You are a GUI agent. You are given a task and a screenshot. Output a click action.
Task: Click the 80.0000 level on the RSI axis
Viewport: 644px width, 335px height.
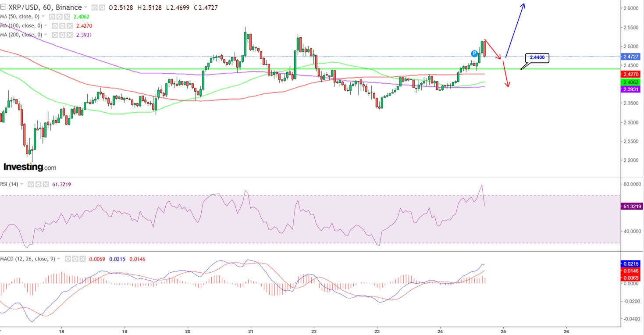click(x=631, y=185)
